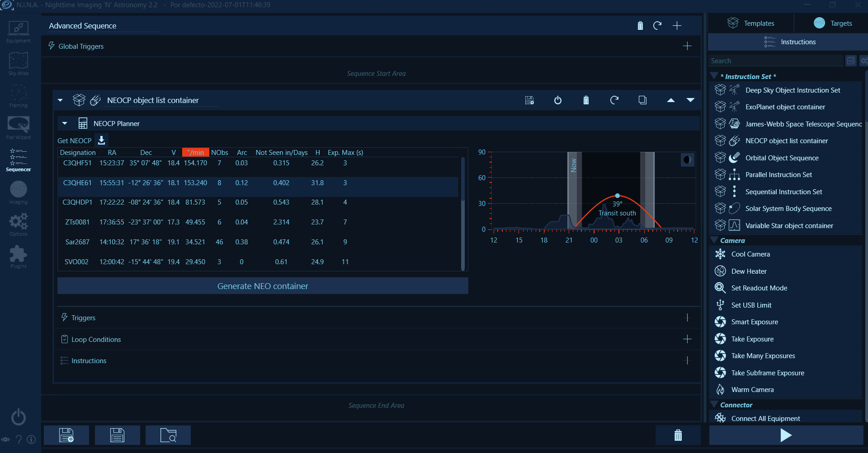Open the Framing assistant in sidebar
The image size is (868, 453).
(x=18, y=96)
